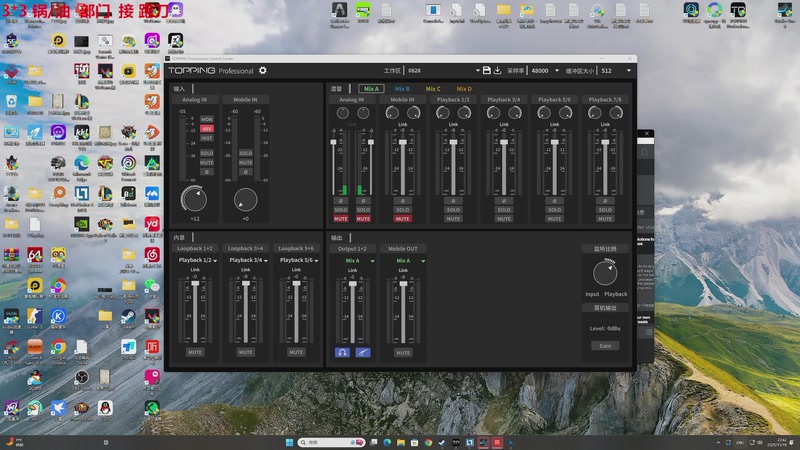Click the Windows Start button in taskbar
800x450 pixels.
[x=288, y=441]
